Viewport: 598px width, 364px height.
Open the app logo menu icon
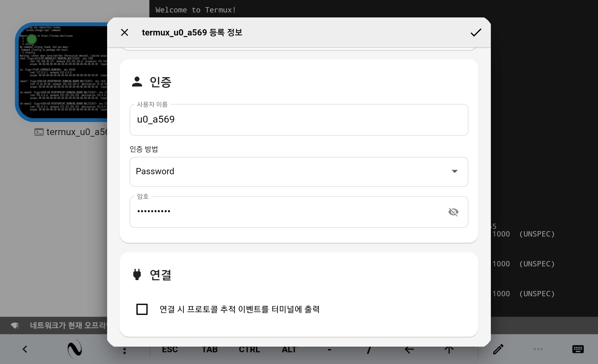pos(75,349)
